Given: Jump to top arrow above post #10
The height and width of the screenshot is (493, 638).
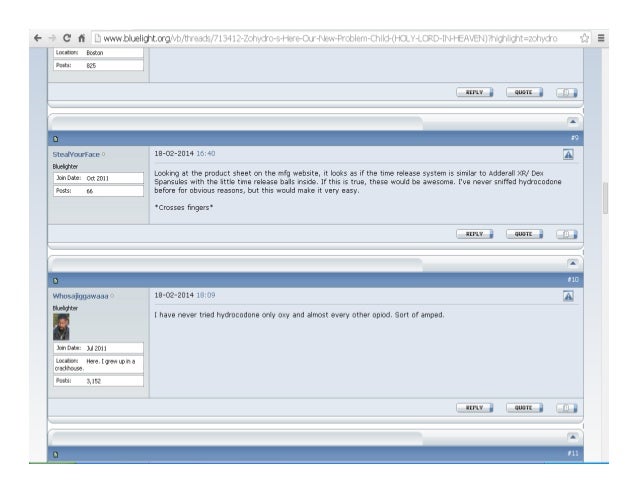Looking at the screenshot, I should 572,263.
